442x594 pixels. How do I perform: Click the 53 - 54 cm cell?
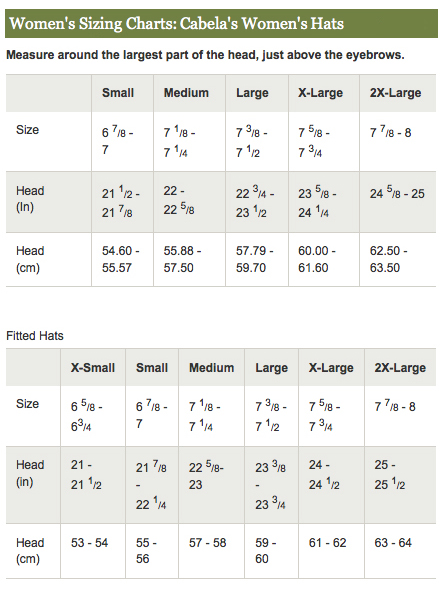coord(93,551)
